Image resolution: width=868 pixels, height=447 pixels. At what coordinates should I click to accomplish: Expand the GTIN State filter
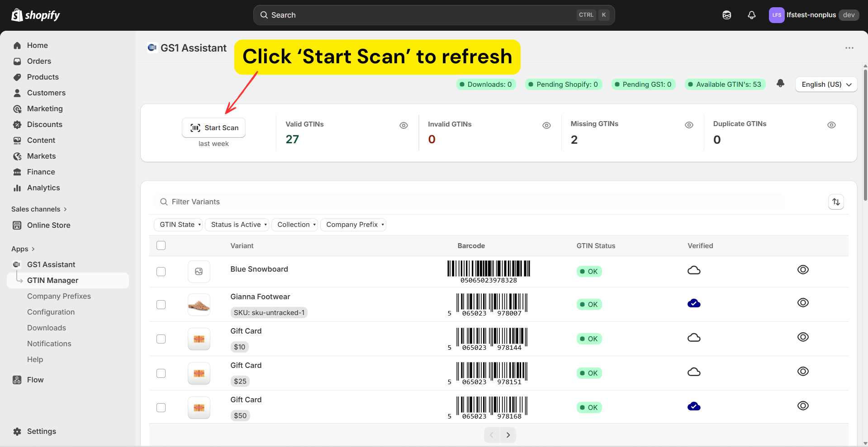pyautogui.click(x=178, y=225)
